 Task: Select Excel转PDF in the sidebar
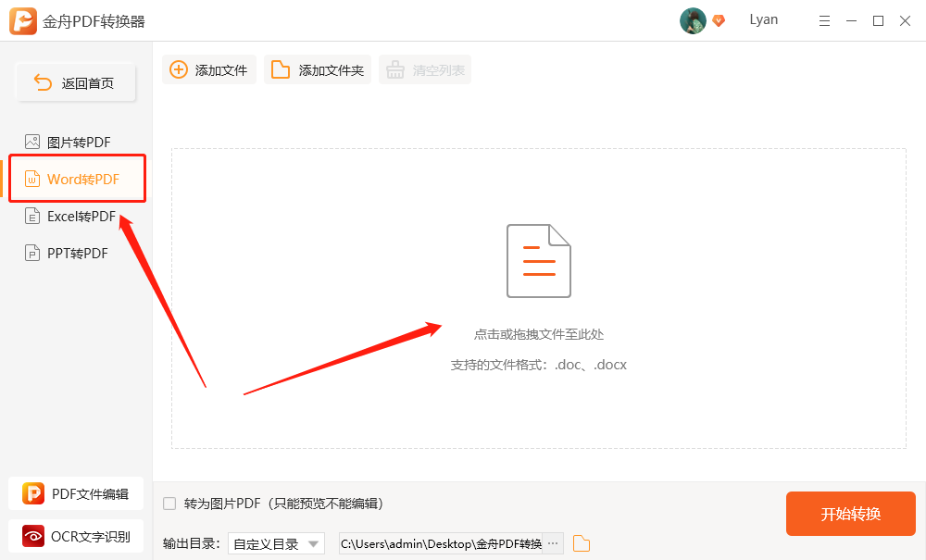[x=69, y=216]
